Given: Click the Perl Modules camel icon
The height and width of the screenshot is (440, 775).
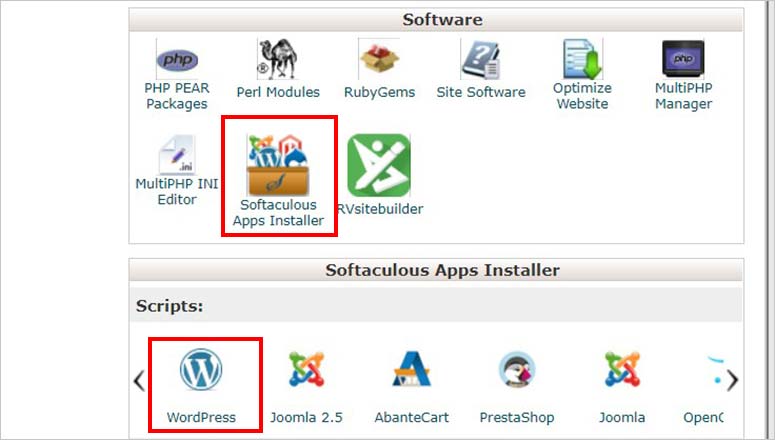Looking at the screenshot, I should (x=278, y=59).
